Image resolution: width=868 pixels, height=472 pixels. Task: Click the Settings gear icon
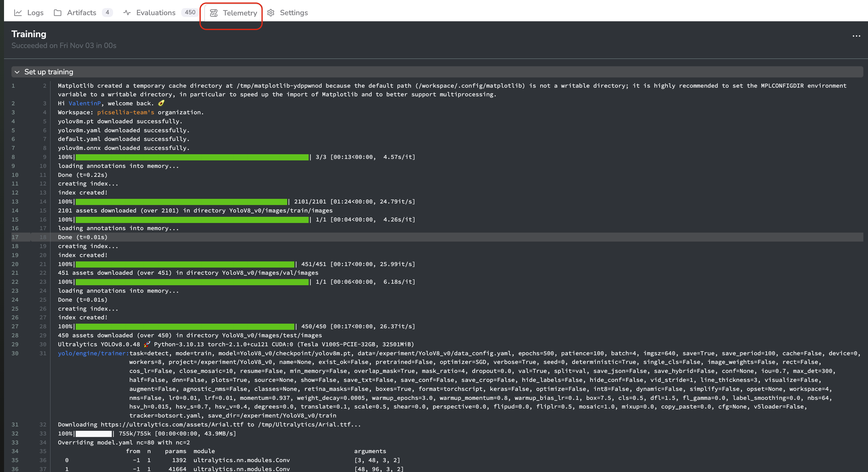coord(271,13)
